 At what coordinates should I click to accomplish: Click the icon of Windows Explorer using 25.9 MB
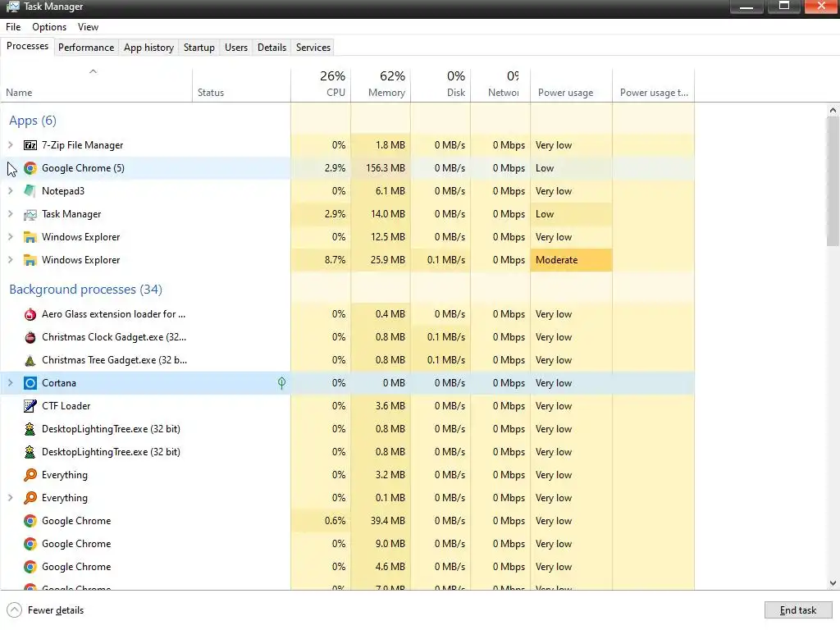click(30, 260)
